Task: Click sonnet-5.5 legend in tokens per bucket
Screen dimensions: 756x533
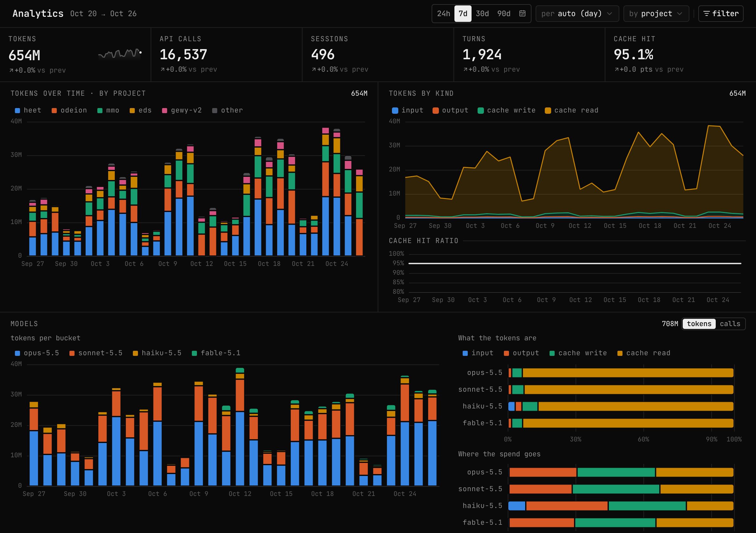Action: tap(96, 353)
